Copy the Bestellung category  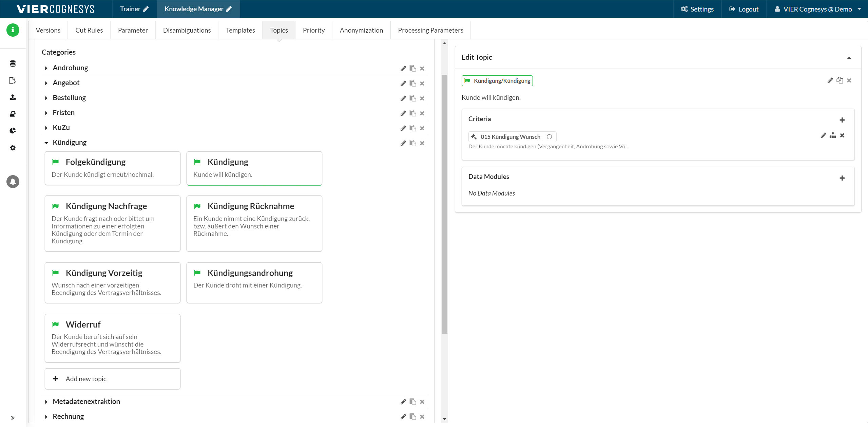coord(412,98)
